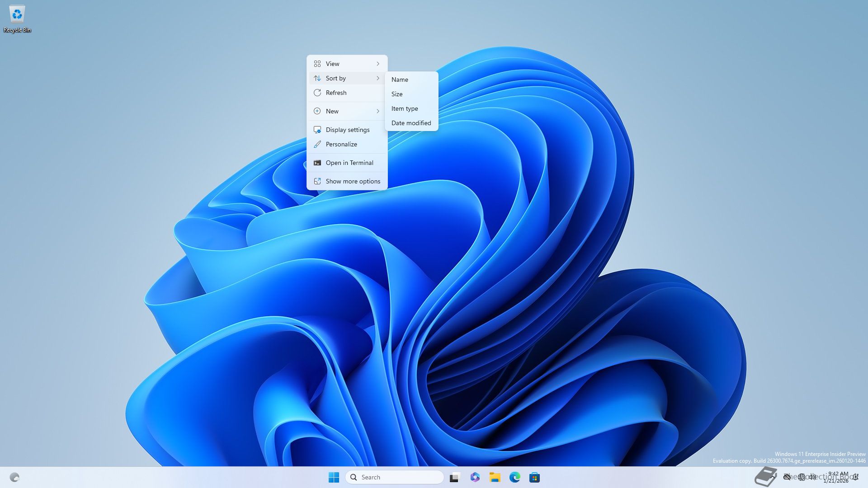Viewport: 868px width, 488px height.
Task: Click the Windows Start button
Action: pyautogui.click(x=334, y=477)
